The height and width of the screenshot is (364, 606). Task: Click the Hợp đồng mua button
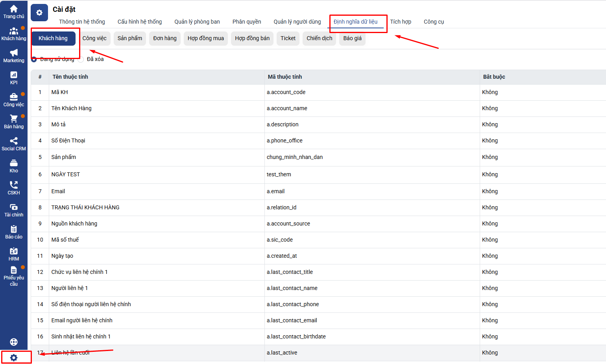205,38
